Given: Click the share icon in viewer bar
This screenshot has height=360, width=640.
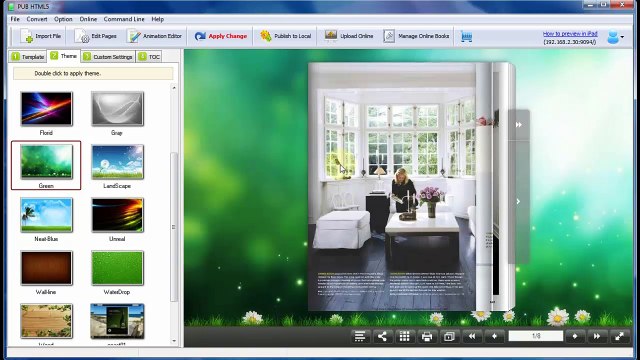Looking at the screenshot, I should click(382, 336).
